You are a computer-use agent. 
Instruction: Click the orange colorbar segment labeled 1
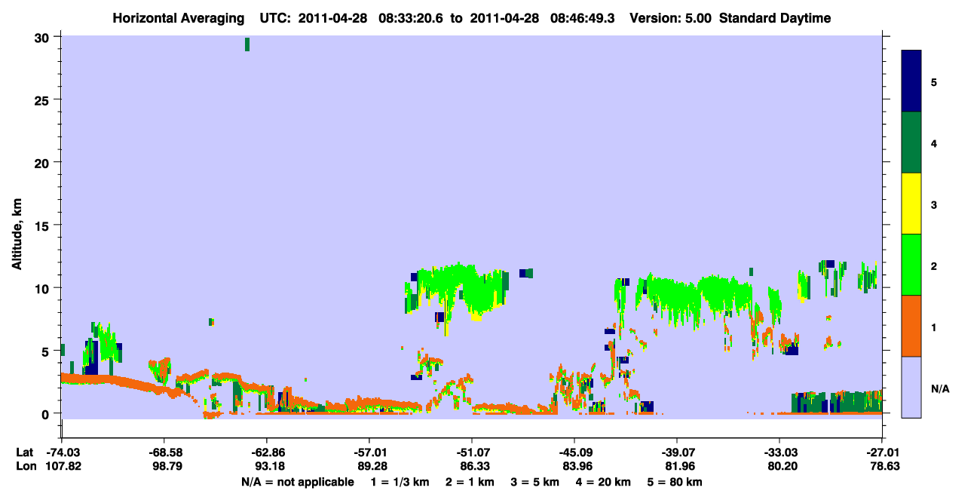click(x=911, y=326)
